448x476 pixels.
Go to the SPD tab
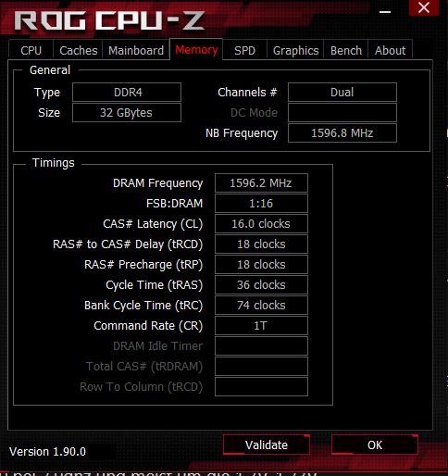[244, 50]
